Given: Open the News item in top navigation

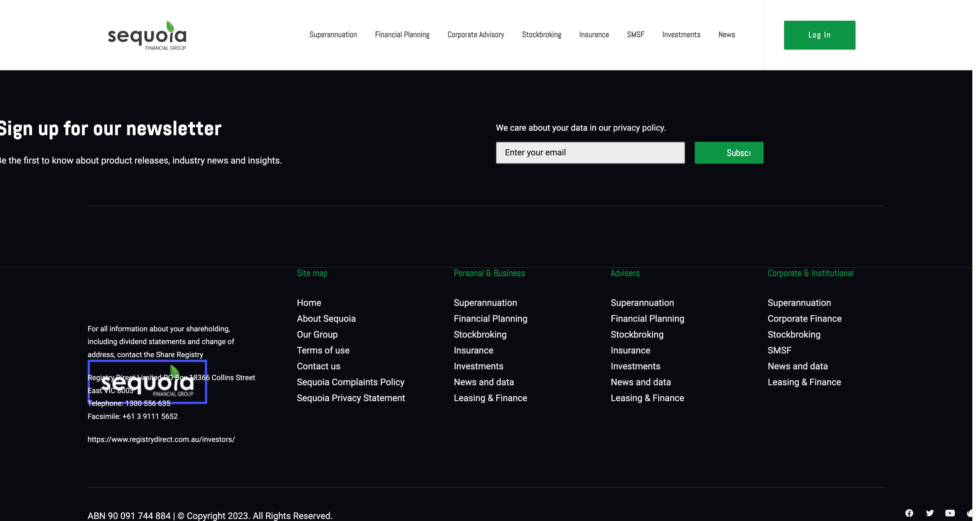Looking at the screenshot, I should tap(726, 35).
